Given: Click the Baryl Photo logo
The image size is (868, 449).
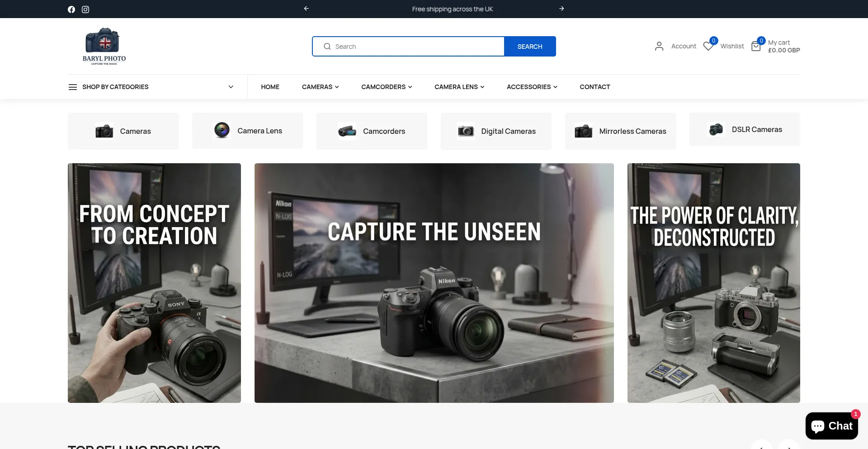Looking at the screenshot, I should [104, 46].
